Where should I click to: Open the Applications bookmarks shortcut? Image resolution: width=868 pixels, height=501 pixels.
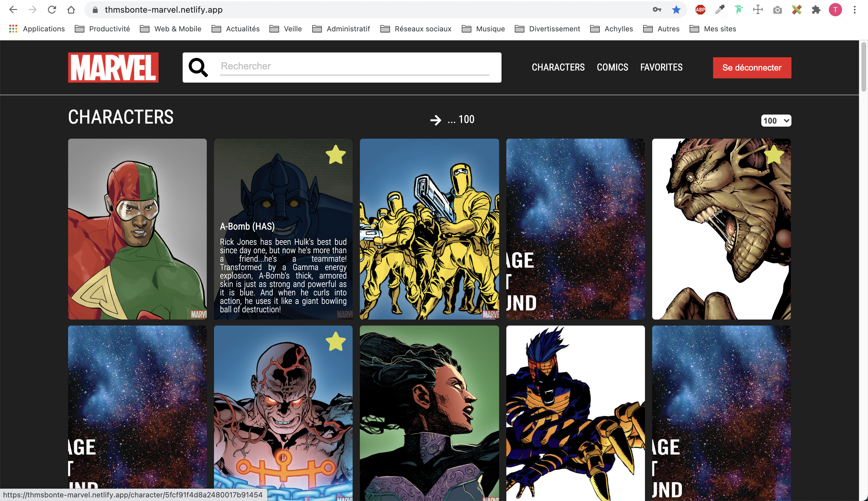tap(37, 29)
